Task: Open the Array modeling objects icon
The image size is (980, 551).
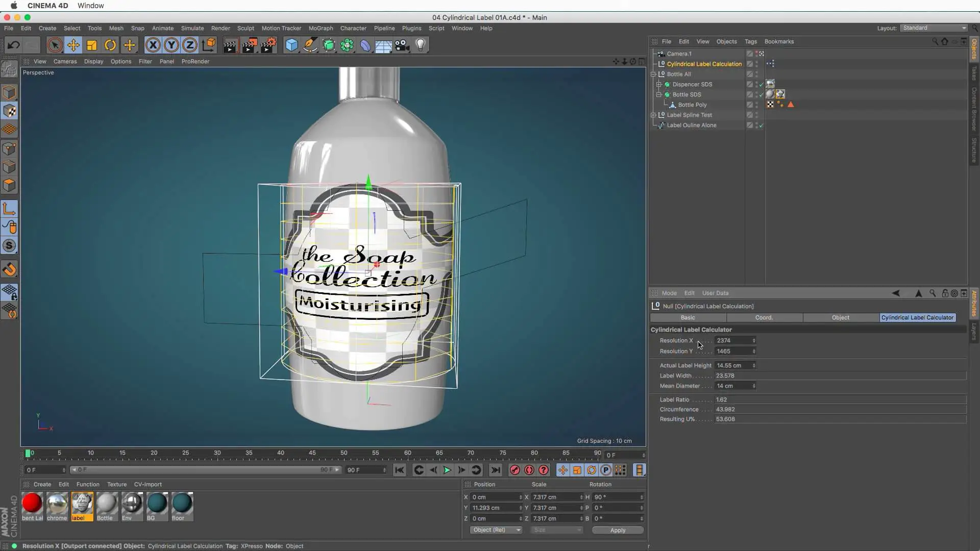Action: click(x=347, y=45)
